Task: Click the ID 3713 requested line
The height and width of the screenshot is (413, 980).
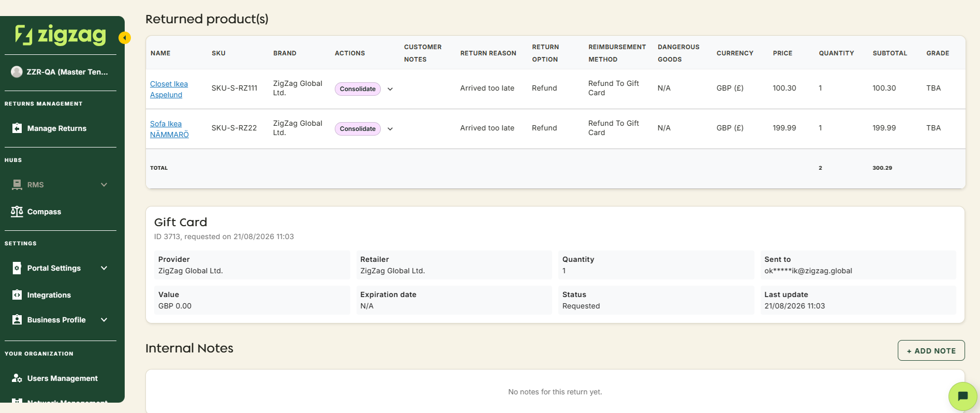Action: coord(224,237)
